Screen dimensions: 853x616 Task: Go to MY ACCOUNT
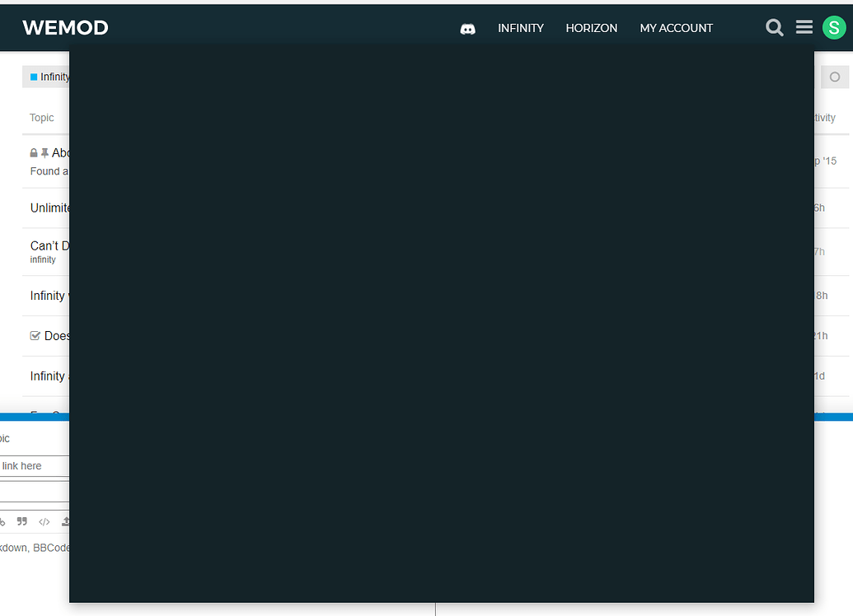tap(676, 28)
